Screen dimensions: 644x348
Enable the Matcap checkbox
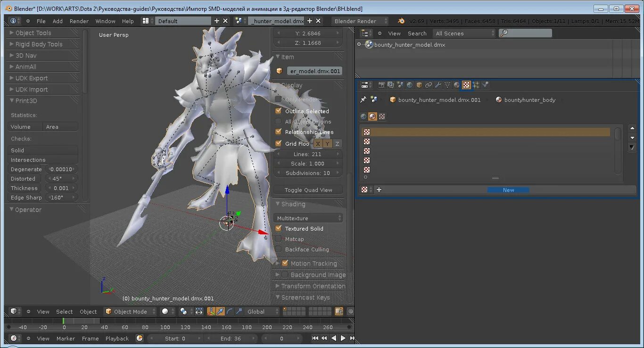278,239
